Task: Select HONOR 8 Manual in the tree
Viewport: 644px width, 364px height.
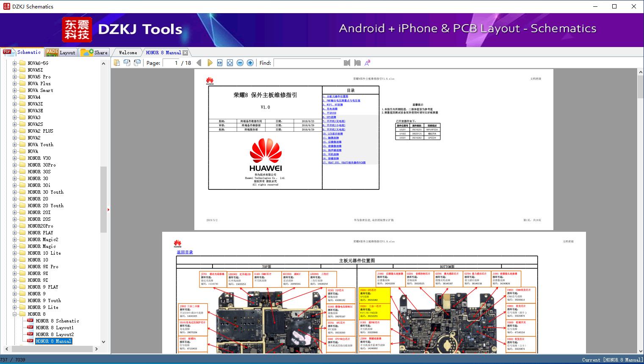Action: click(53, 341)
